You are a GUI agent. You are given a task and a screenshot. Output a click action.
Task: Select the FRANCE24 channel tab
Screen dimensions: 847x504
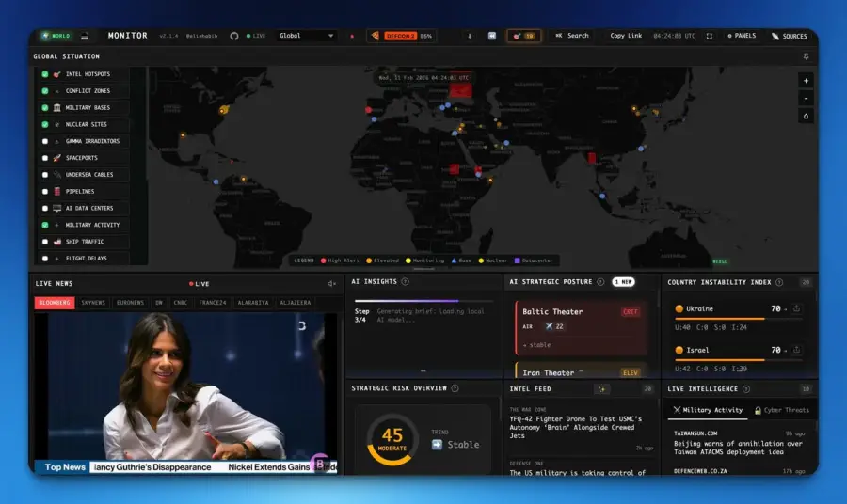click(213, 303)
